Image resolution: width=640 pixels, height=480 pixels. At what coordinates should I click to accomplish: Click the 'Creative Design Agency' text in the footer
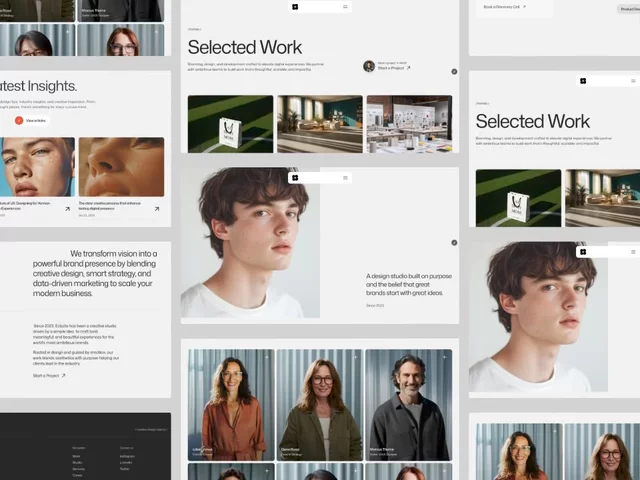pyautogui.click(x=151, y=429)
